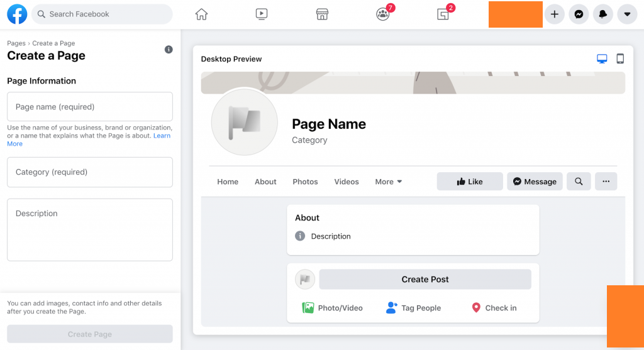The height and width of the screenshot is (350, 644).
Task: Focus the Page name input field
Action: tap(90, 107)
